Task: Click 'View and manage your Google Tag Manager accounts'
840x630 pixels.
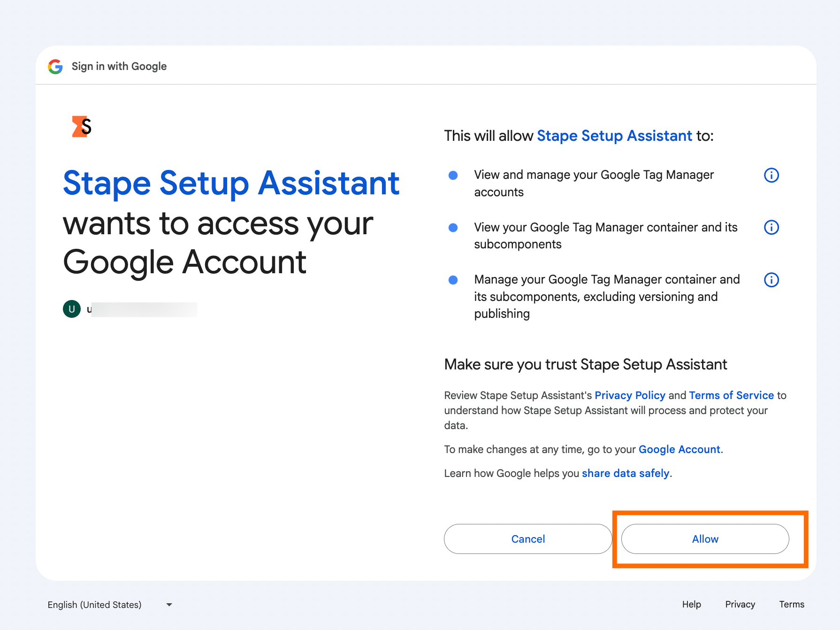Action: tap(594, 184)
